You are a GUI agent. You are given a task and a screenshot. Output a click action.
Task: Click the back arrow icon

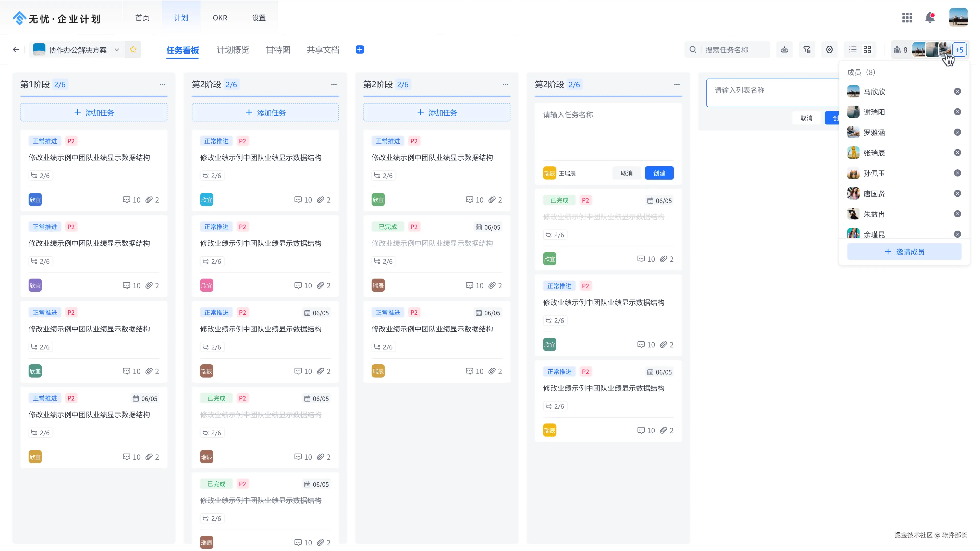click(16, 49)
